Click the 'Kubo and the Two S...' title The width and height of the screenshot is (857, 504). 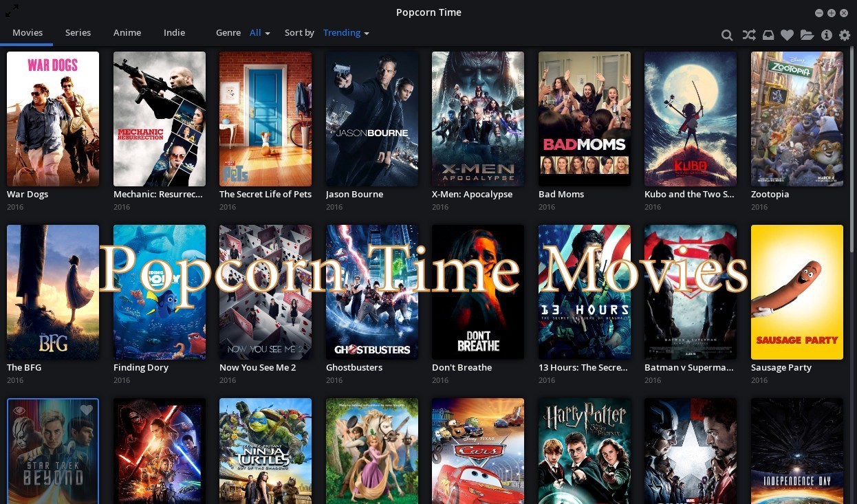(689, 195)
